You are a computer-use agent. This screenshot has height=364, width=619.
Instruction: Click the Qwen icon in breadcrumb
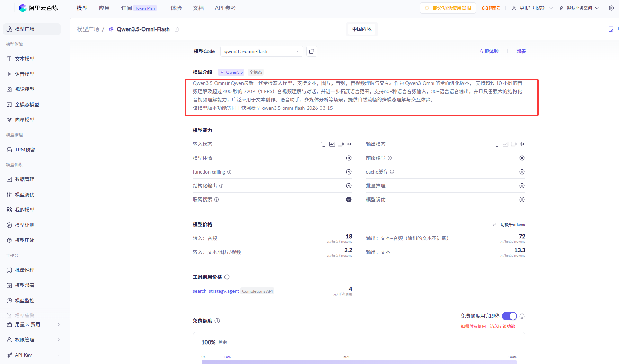point(111,29)
